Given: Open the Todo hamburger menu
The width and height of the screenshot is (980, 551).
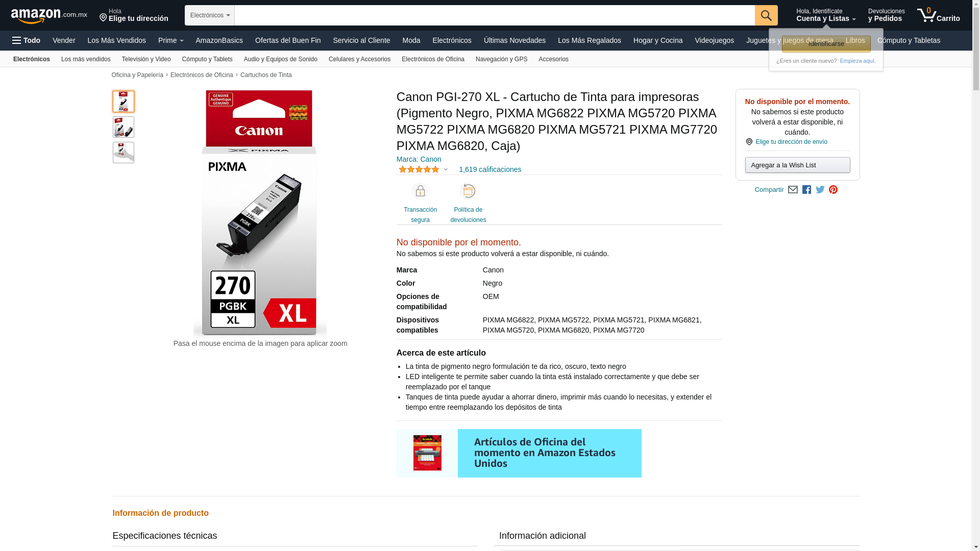Looking at the screenshot, I should click(26, 40).
